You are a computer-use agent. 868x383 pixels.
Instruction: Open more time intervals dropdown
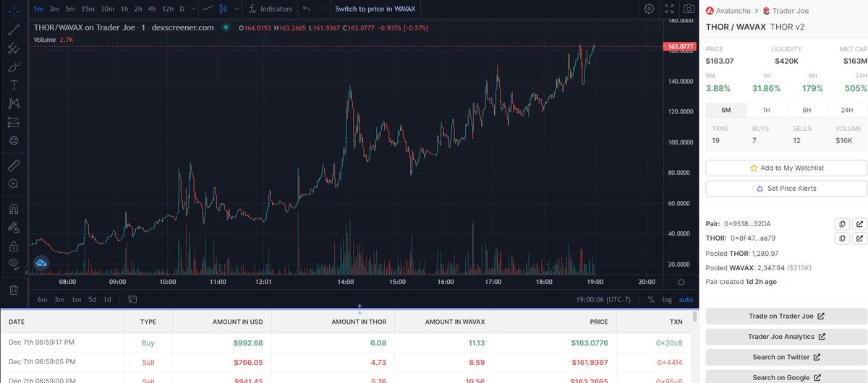point(193,9)
